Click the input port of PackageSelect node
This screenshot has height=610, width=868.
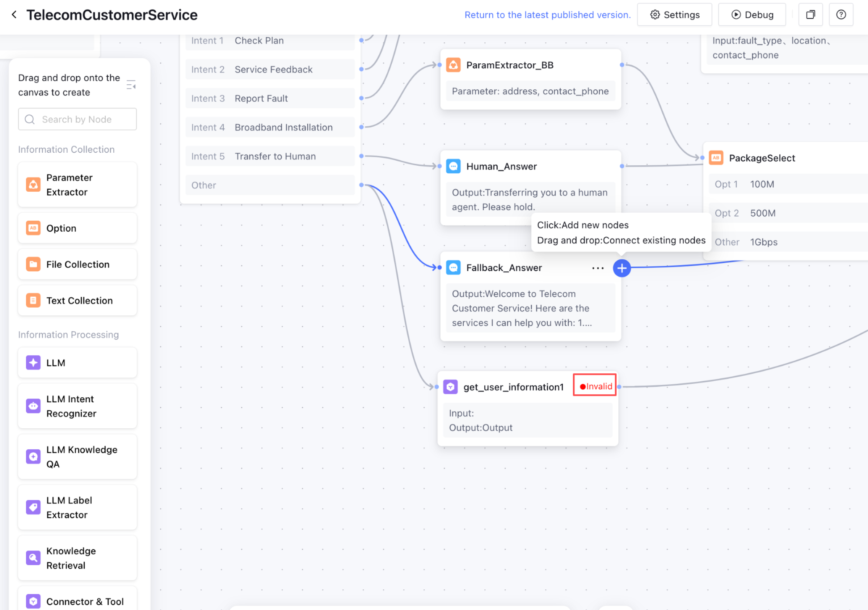702,158
